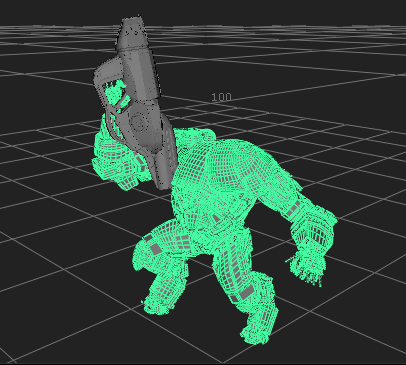Click gray panel on character's right shin
Image resolution: width=406 pixels, height=365 pixels.
[247, 293]
